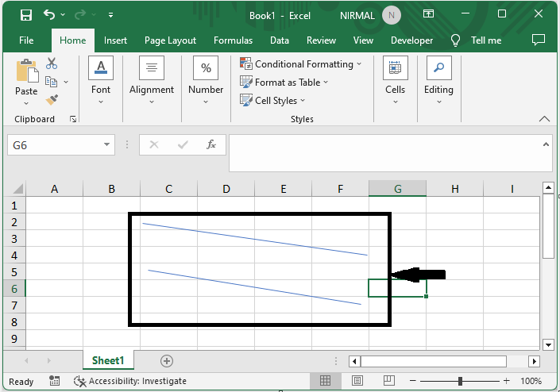
Task: Click the Cut scissors icon
Action: coord(52,63)
